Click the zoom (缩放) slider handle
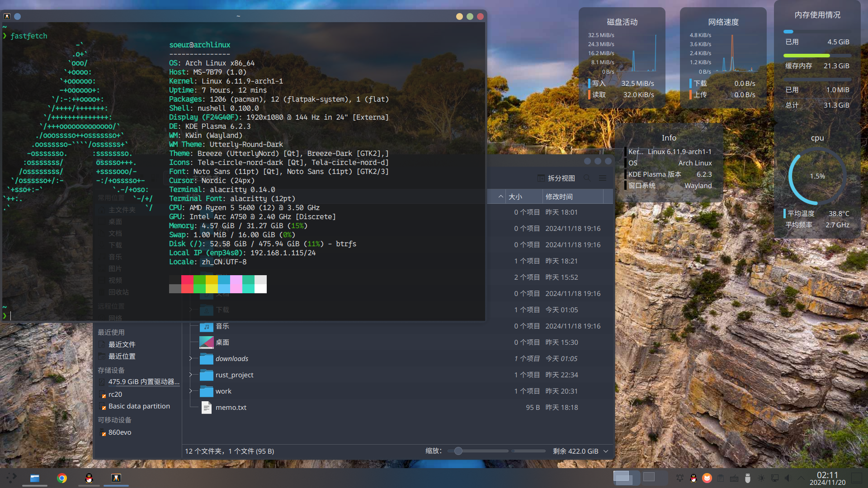 (x=458, y=451)
